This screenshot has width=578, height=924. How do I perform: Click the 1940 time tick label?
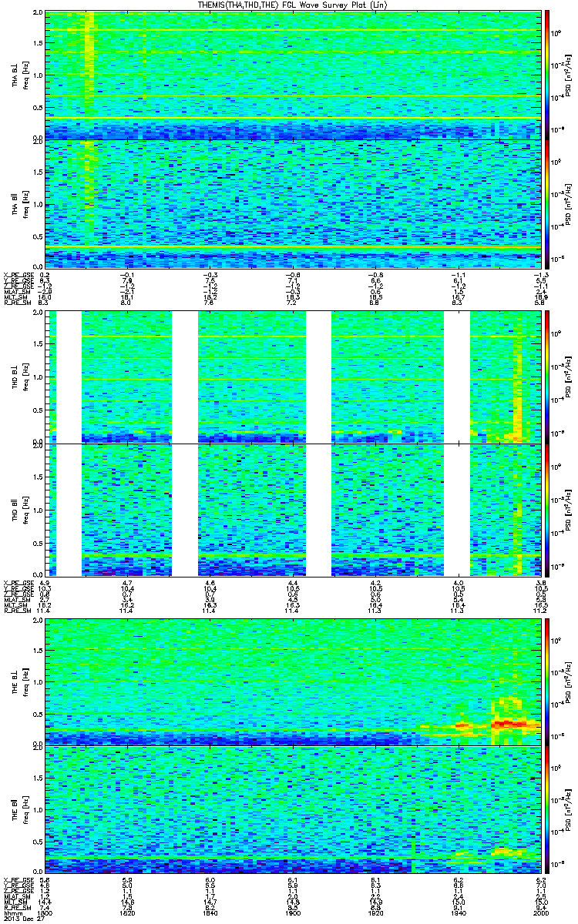(x=457, y=913)
